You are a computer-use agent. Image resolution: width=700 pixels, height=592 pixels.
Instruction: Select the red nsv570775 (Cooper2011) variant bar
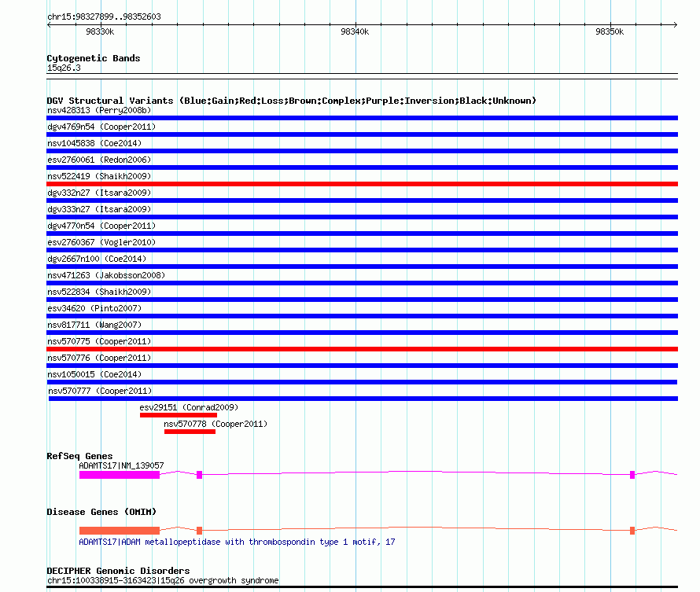click(x=362, y=349)
